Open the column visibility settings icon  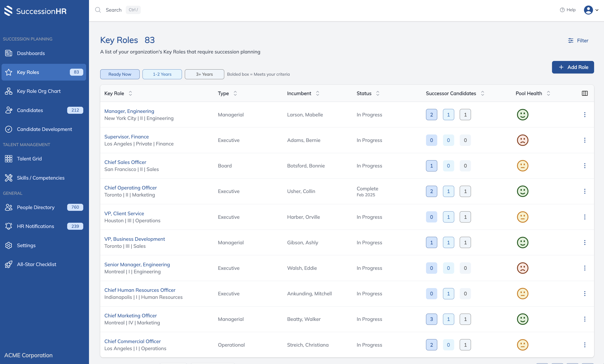585,93
